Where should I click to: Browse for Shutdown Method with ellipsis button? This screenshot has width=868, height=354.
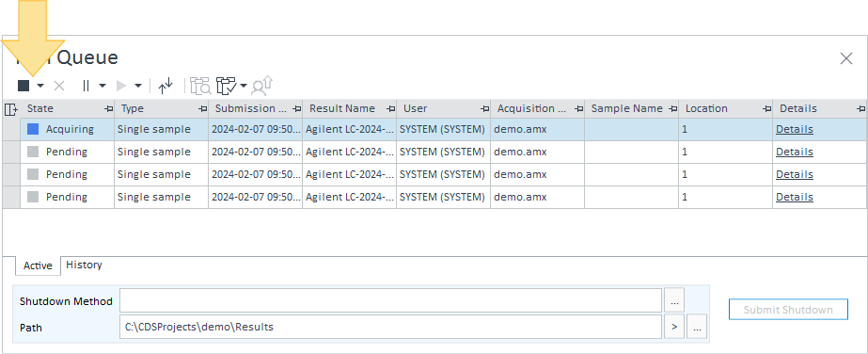pyautogui.click(x=674, y=301)
